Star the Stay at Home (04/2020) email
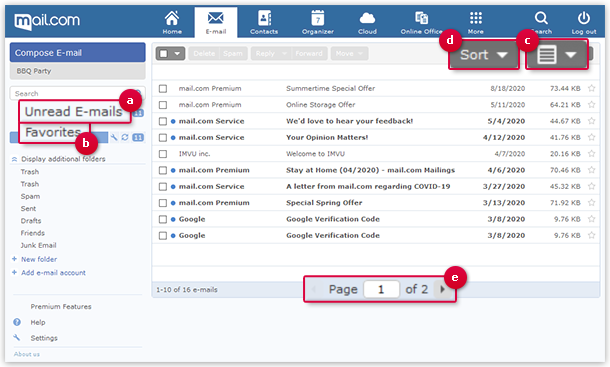Screen dimensions: 610x367 point(591,170)
